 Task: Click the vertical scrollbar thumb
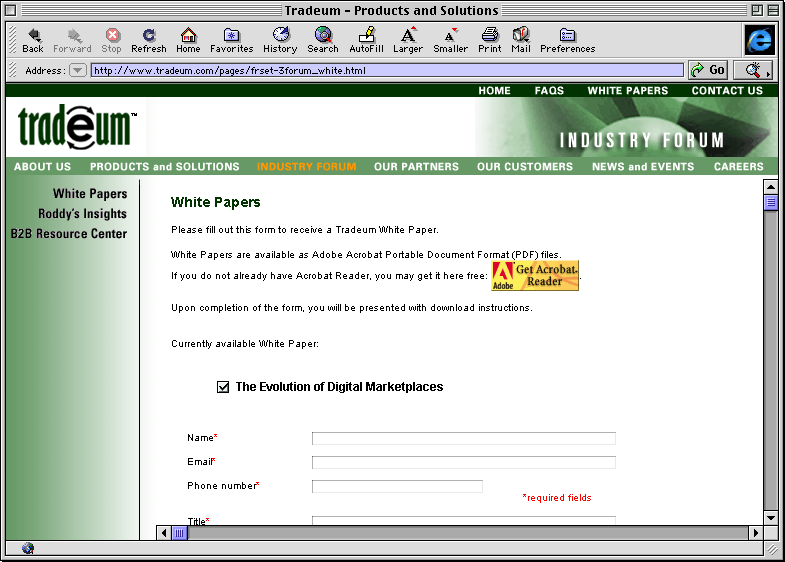point(771,203)
